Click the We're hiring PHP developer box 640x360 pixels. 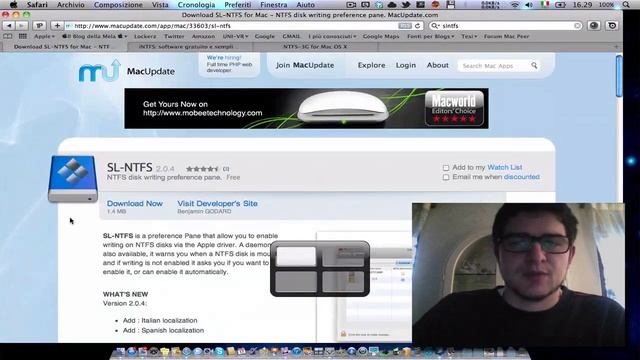[229, 64]
